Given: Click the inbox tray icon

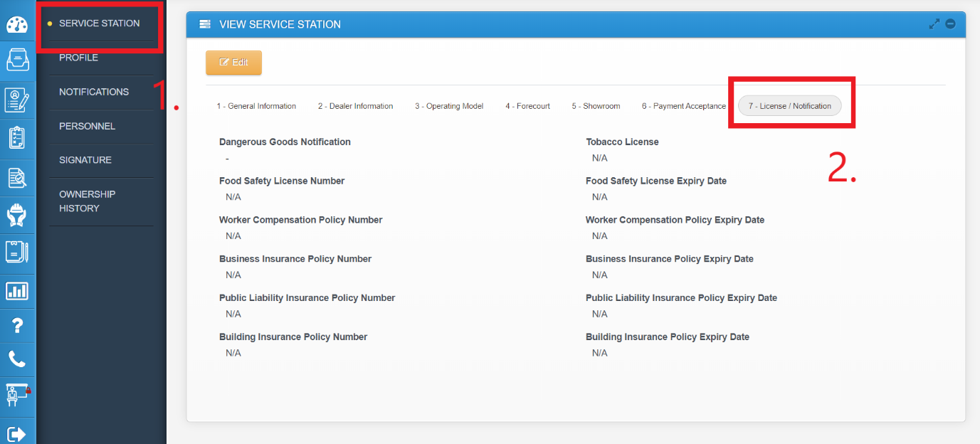Looking at the screenshot, I should pyautogui.click(x=17, y=60).
